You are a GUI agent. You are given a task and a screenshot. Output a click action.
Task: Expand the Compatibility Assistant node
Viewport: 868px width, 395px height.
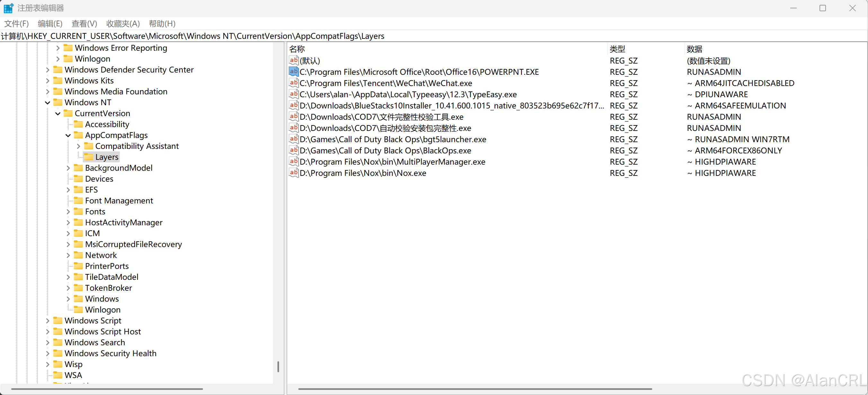tap(78, 146)
